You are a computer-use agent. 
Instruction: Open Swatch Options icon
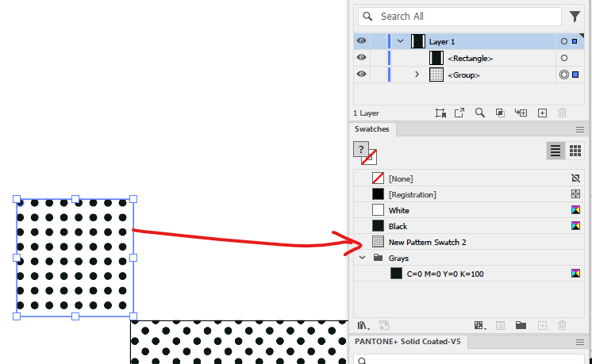500,325
